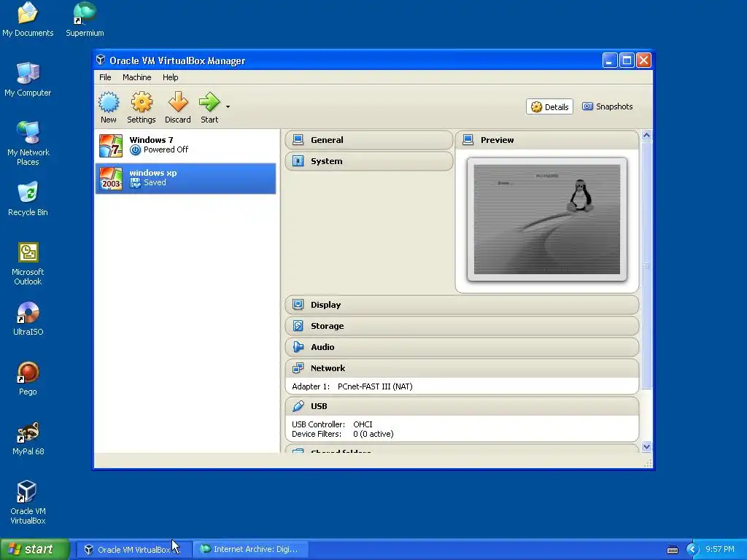Viewport: 747px width, 560px height.
Task: Click the Windows 7 OS icon in VM list
Action: tap(111, 146)
